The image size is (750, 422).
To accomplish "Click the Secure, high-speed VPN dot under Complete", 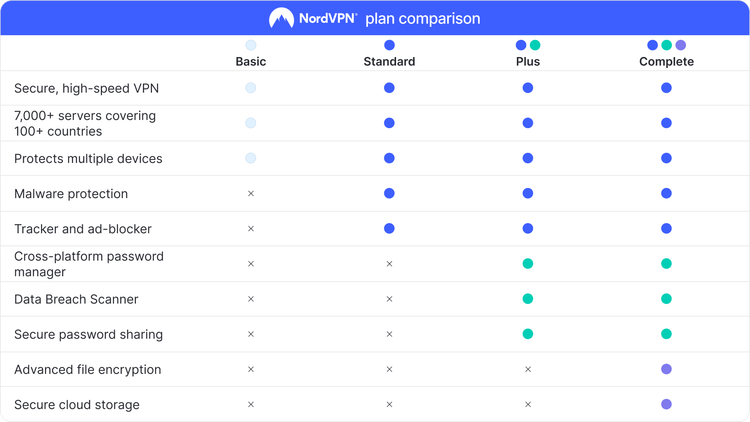I will pyautogui.click(x=666, y=88).
